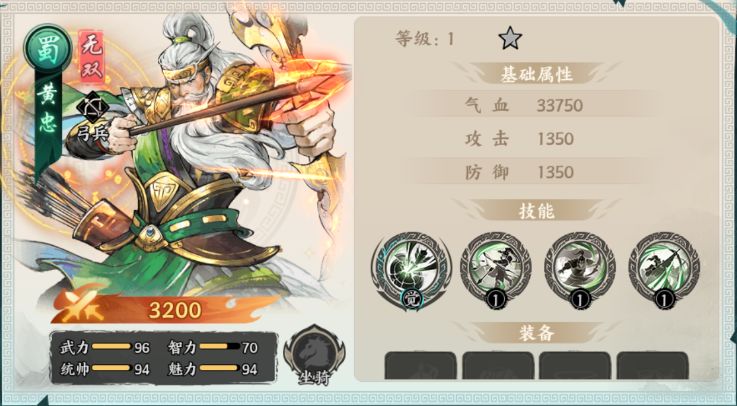Tap the 弓兵 troop type icon
The height and width of the screenshot is (406, 737).
[x=93, y=117]
